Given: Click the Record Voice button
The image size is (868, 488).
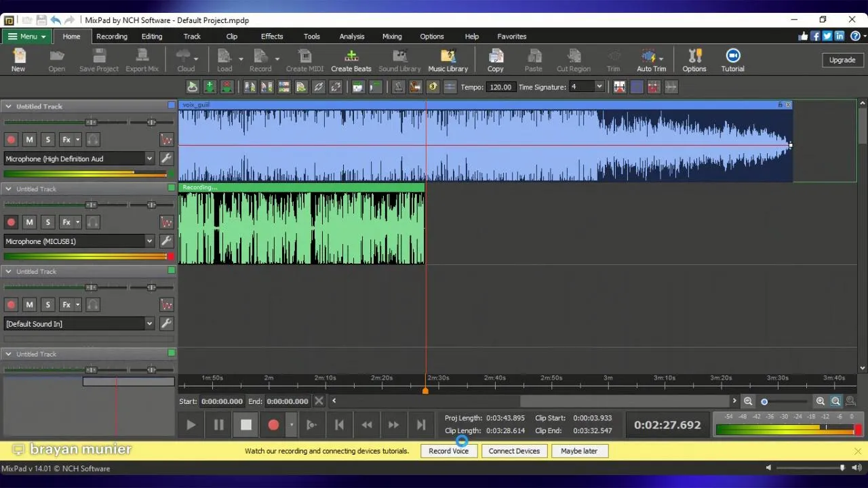Looking at the screenshot, I should pos(448,451).
